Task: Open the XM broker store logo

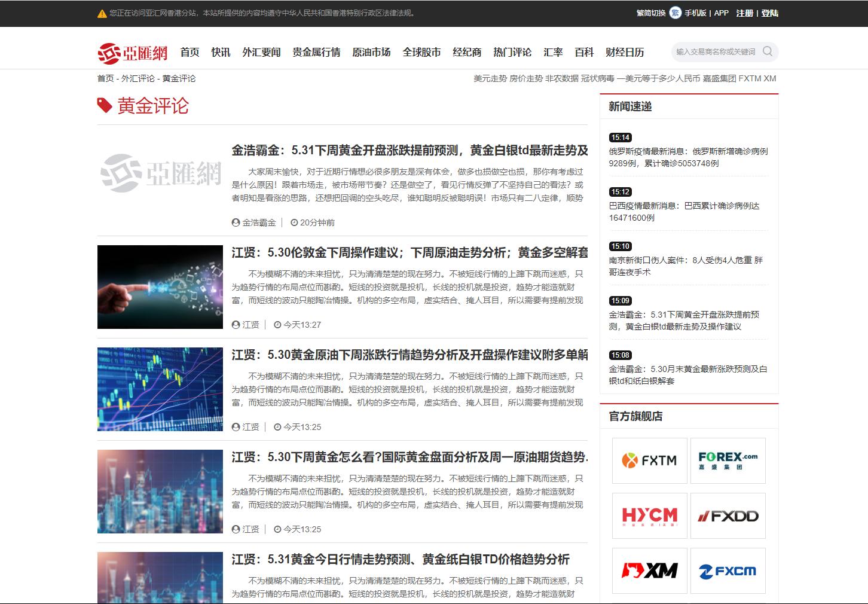Action: 650,571
